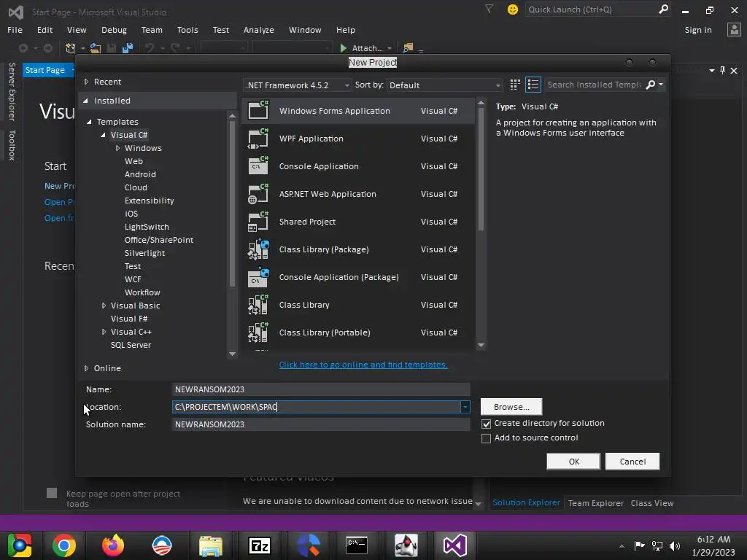Open 7-Zip from the taskbar

(260, 545)
